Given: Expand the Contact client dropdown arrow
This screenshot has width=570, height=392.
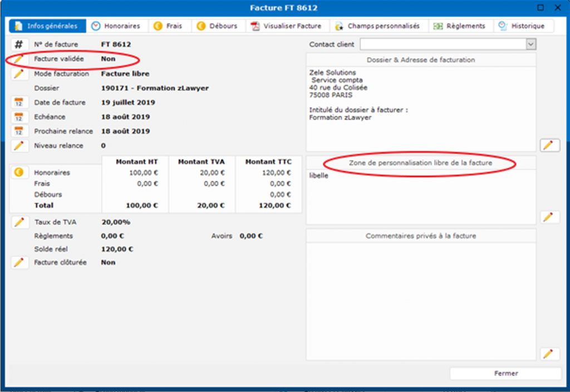Looking at the screenshot, I should 531,45.
